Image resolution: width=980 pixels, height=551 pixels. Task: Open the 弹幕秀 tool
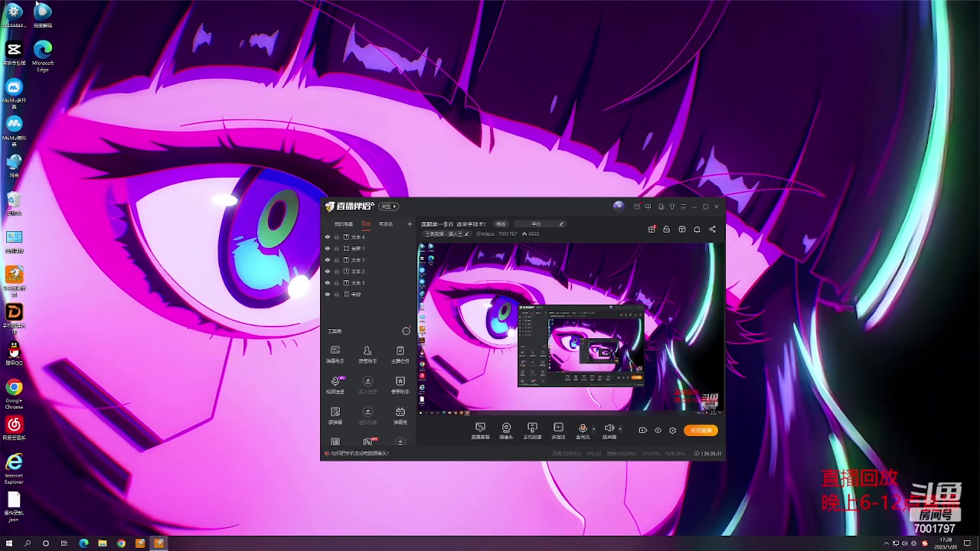coord(400,415)
